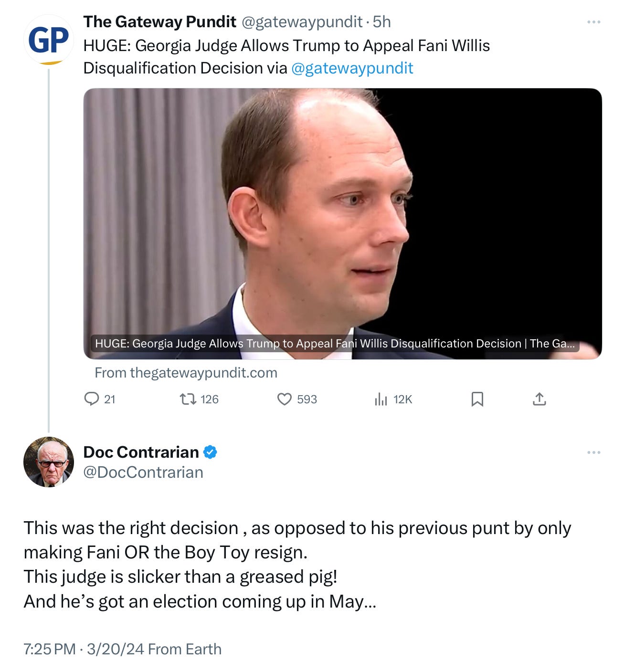Open the view analytics bar-chart icon
The image size is (624, 672).
pos(381,399)
